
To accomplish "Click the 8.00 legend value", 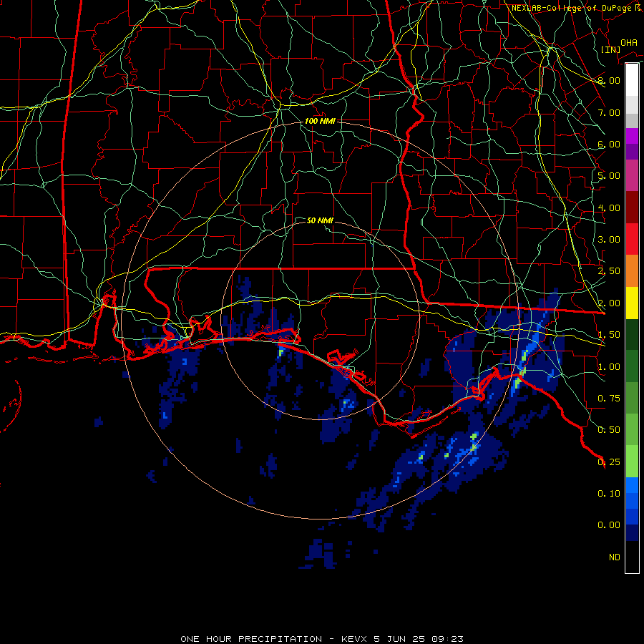I will 609,80.
